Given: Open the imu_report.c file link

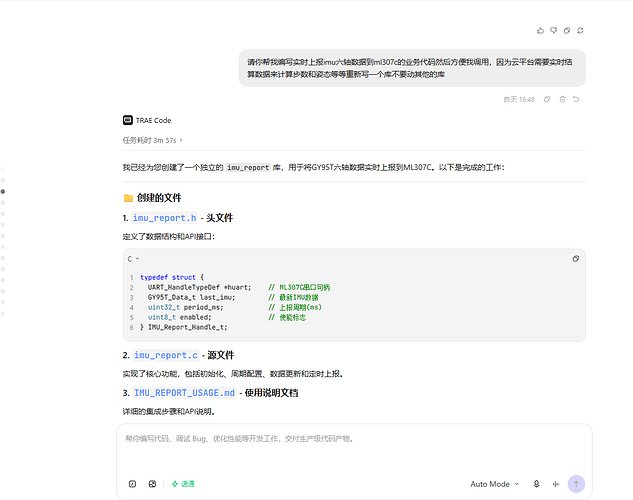Looking at the screenshot, I should pyautogui.click(x=166, y=355).
